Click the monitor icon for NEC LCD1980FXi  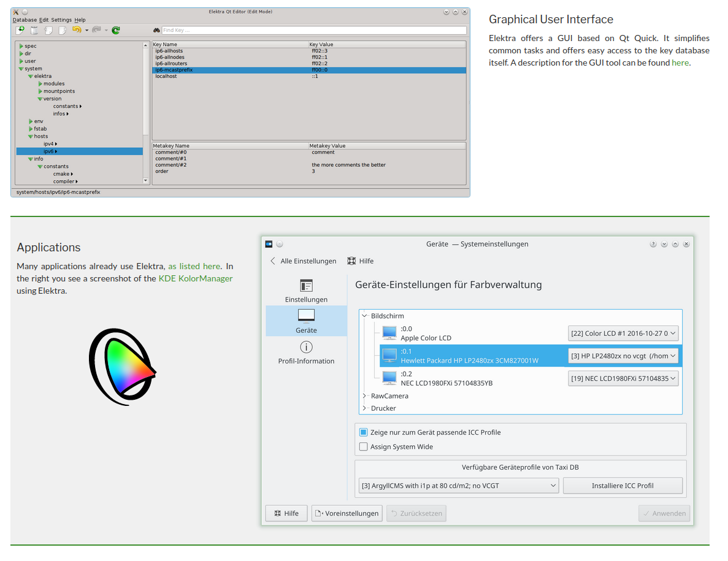(389, 378)
